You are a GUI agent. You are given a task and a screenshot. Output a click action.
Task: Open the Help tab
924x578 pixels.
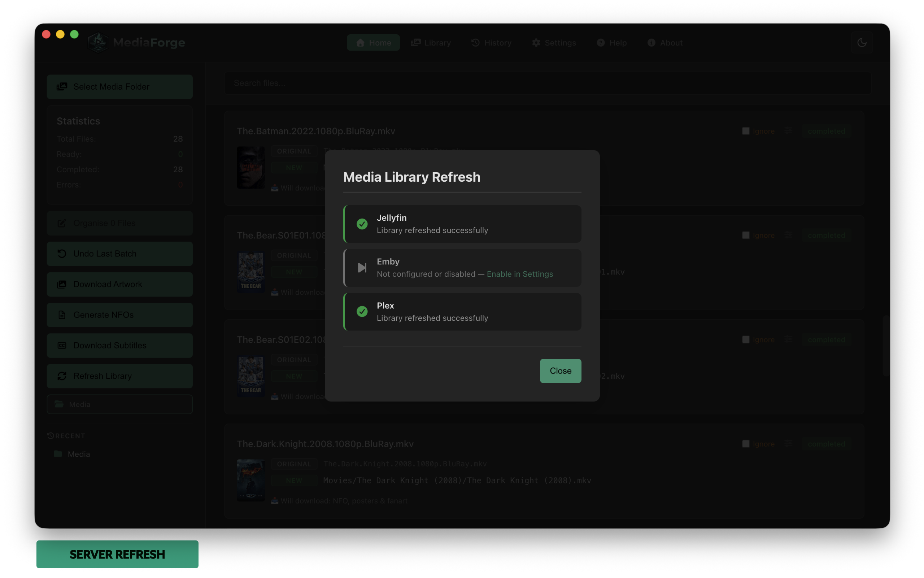pyautogui.click(x=612, y=42)
